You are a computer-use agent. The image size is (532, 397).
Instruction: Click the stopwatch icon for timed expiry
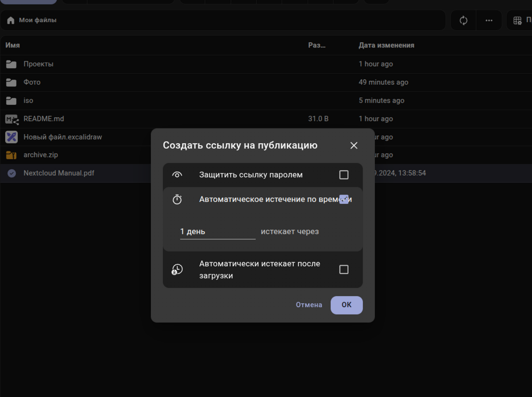177,199
